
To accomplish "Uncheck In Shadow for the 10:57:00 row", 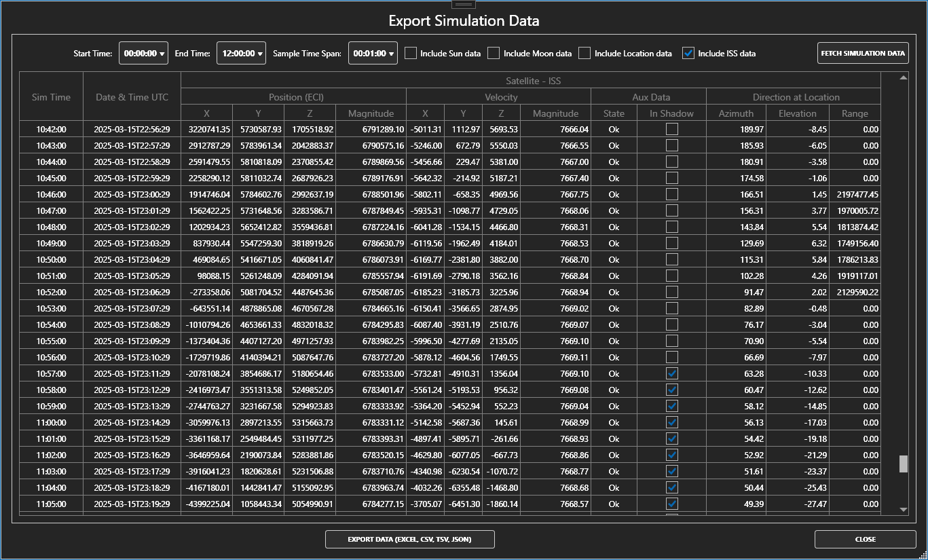I will 671,373.
